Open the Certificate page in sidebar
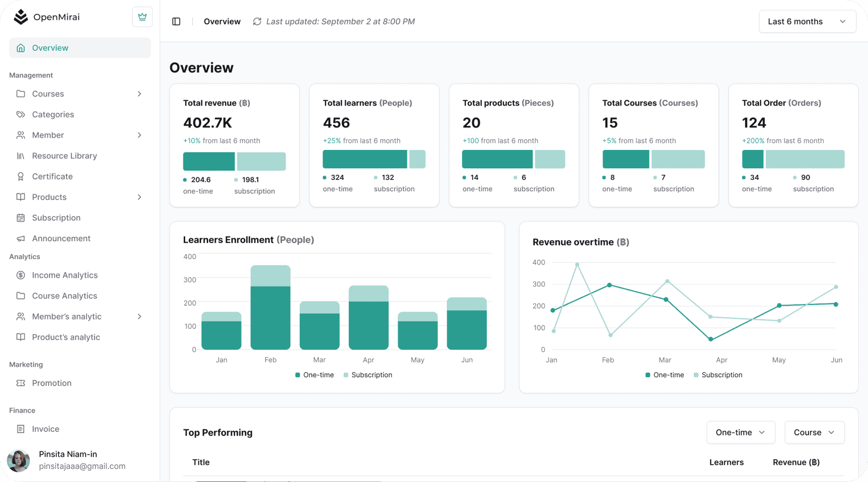 (52, 176)
